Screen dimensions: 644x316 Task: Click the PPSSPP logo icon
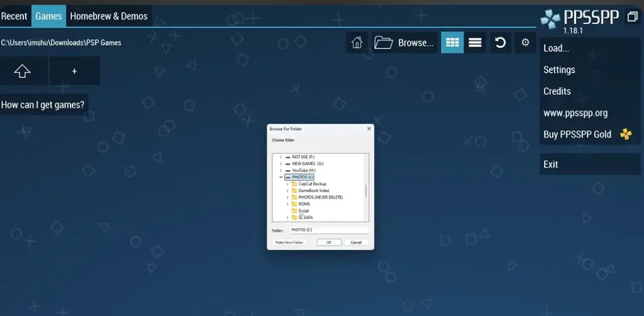click(550, 19)
